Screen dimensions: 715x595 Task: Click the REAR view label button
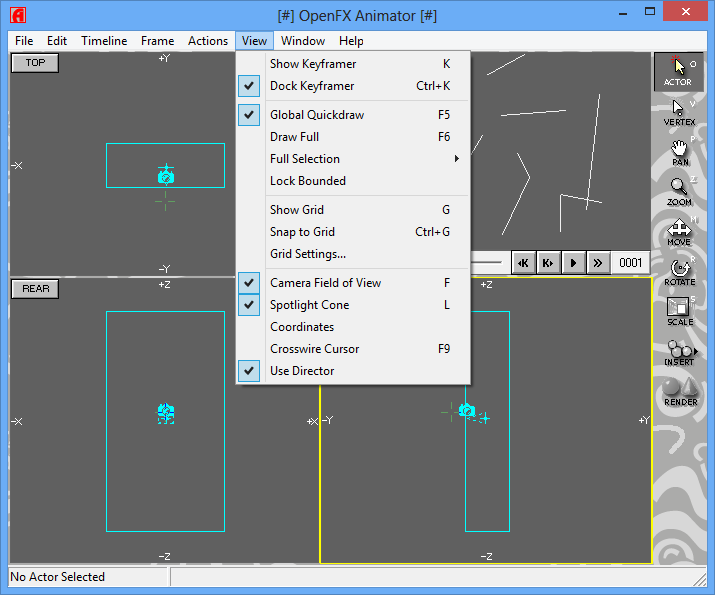tap(35, 289)
